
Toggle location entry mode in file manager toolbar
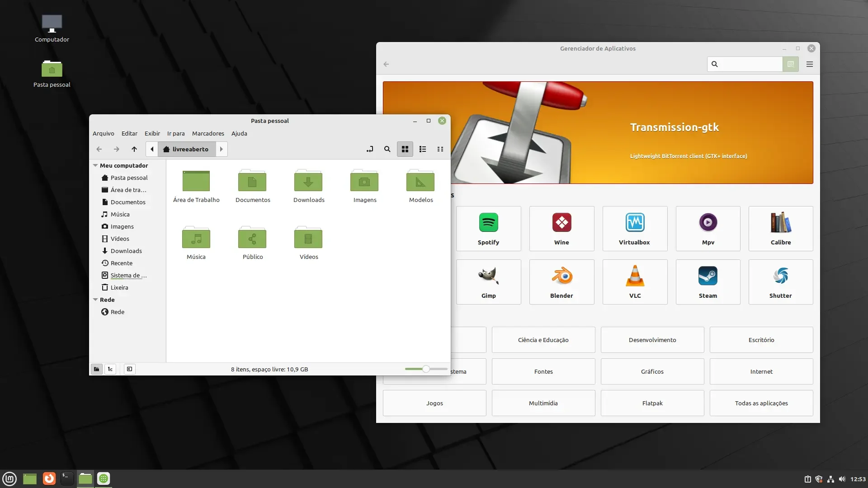click(x=370, y=149)
